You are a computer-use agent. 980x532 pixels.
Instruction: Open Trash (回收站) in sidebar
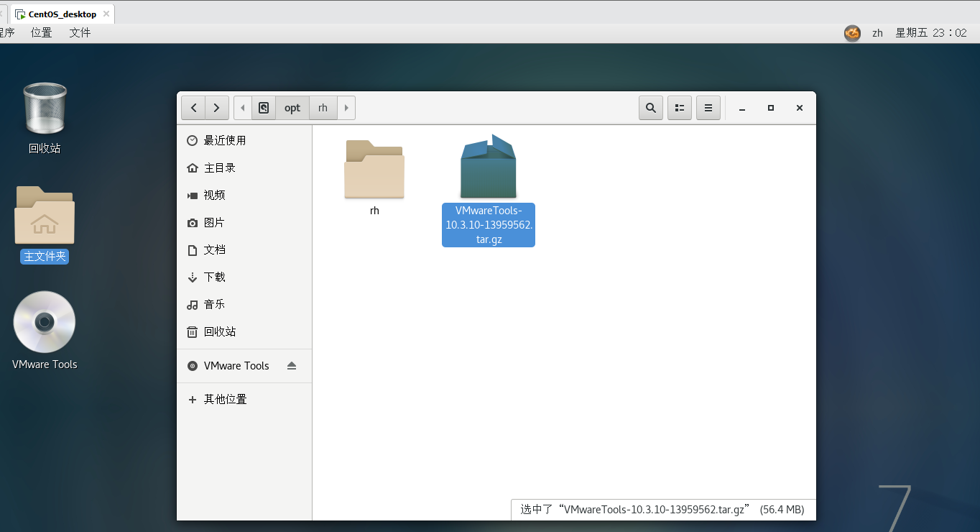click(x=244, y=331)
